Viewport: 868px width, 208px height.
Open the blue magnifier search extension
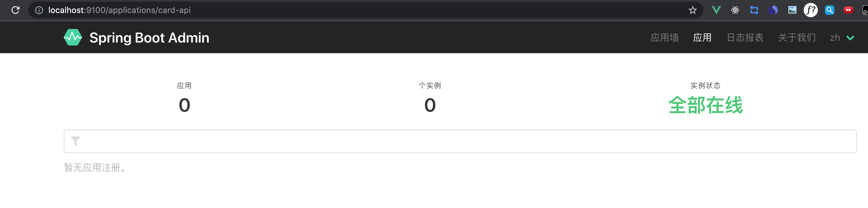pyautogui.click(x=830, y=10)
